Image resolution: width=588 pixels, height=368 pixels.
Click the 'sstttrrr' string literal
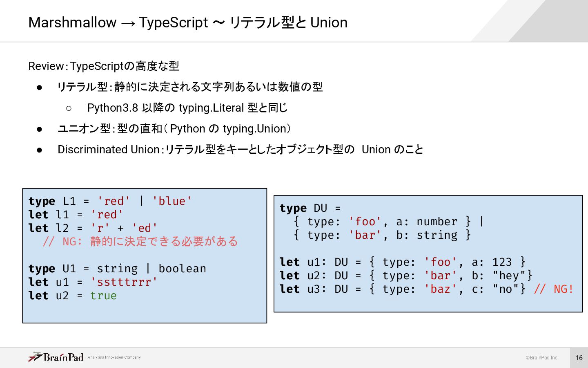pos(124,282)
